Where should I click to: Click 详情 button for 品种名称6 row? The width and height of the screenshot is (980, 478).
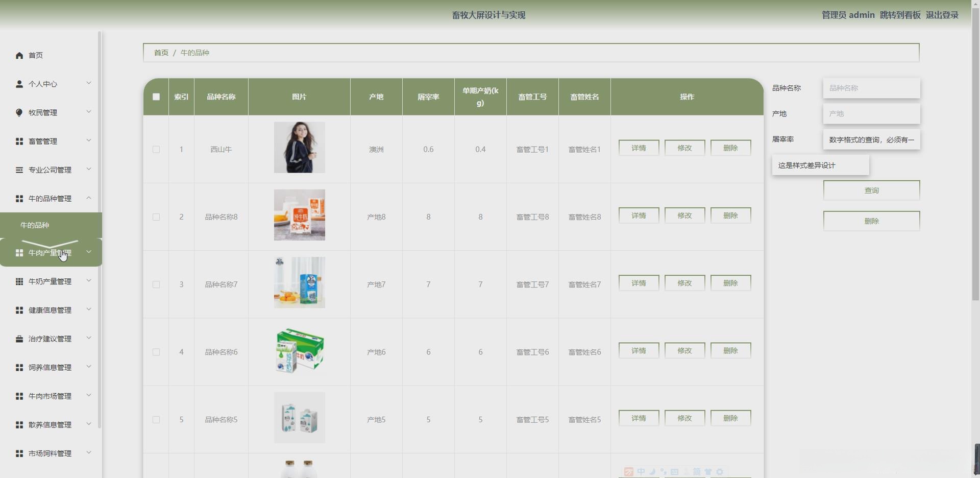tap(639, 350)
